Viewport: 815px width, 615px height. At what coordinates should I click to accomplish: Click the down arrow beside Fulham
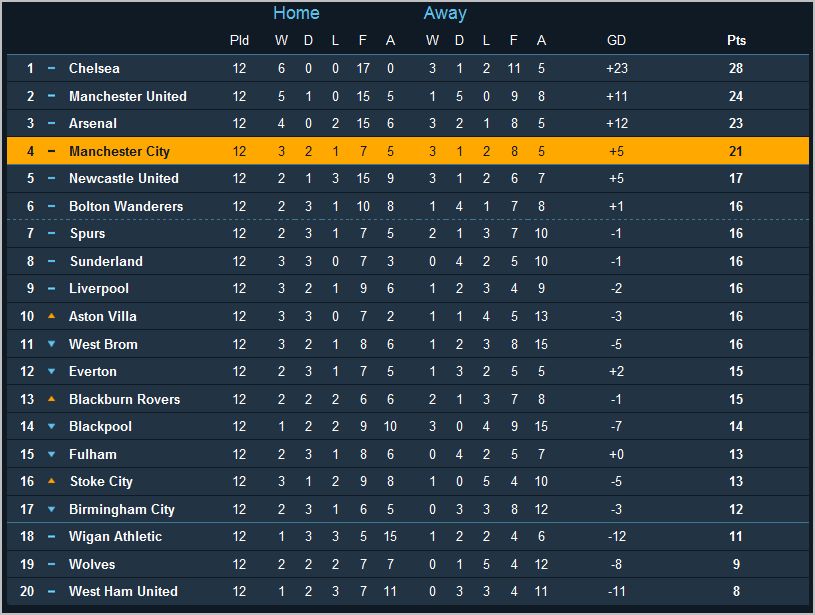tap(51, 454)
